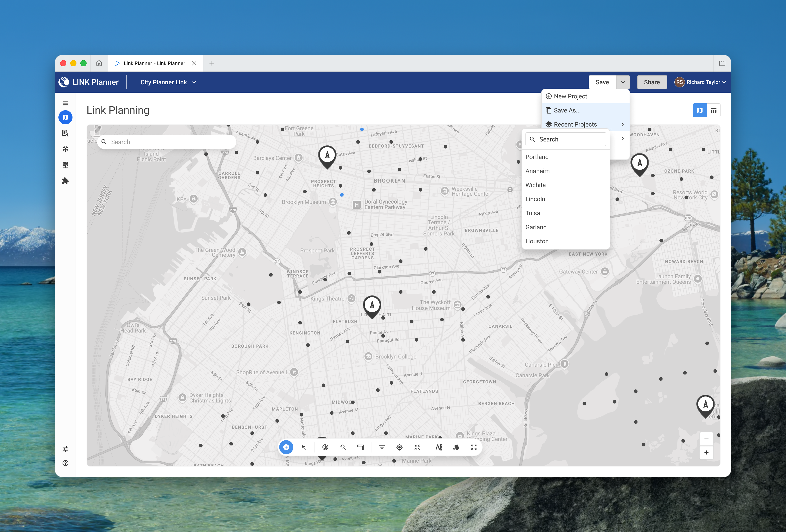Click the Canarsie Pier map pin icon
This screenshot has width=786, height=532.
[564, 364]
